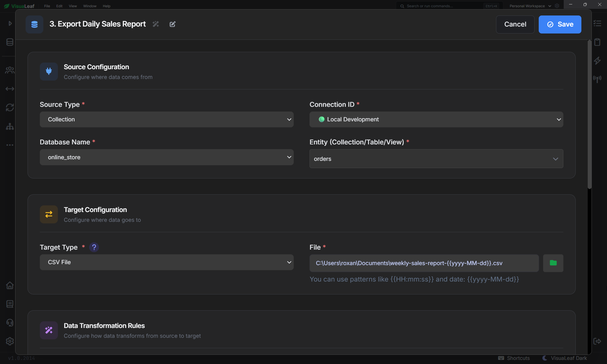Open clipboard icon in right sidebar
Screen dimensions: 607x364
[597, 42]
